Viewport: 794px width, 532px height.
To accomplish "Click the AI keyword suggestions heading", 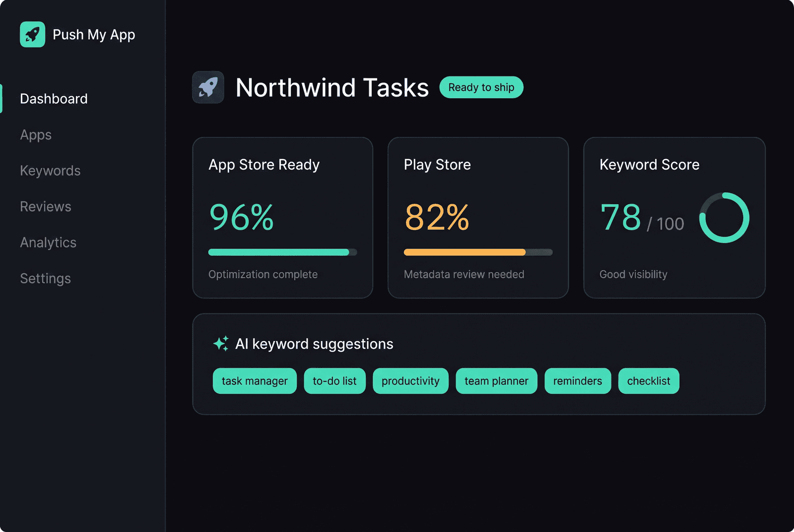I will point(314,344).
